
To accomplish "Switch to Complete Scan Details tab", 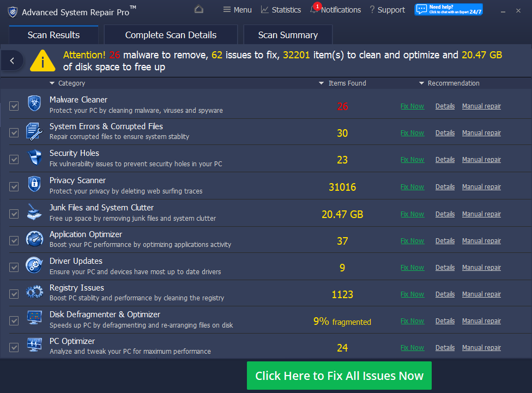I will pos(171,35).
